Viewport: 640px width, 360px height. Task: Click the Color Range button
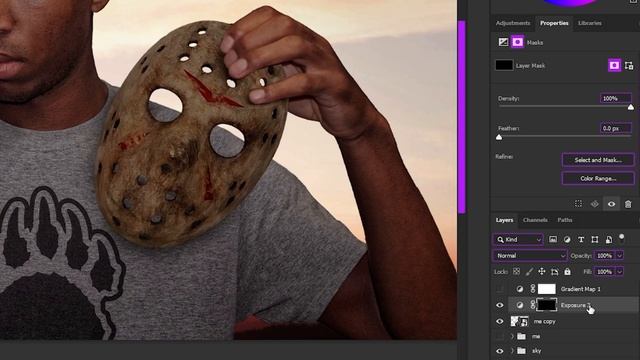pyautogui.click(x=598, y=178)
